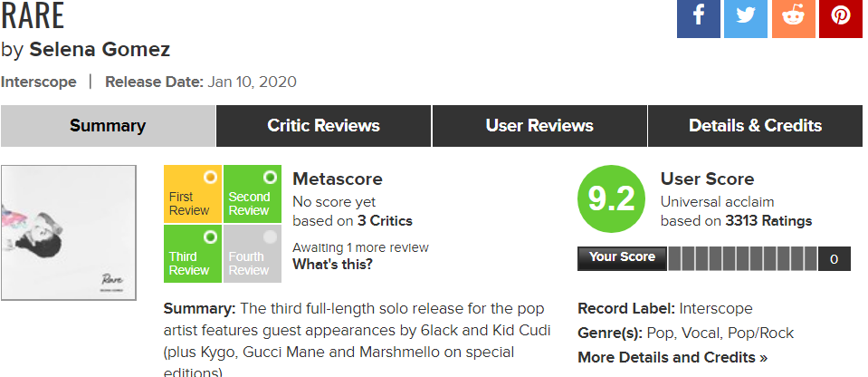Open the Second Review green tile

(251, 194)
